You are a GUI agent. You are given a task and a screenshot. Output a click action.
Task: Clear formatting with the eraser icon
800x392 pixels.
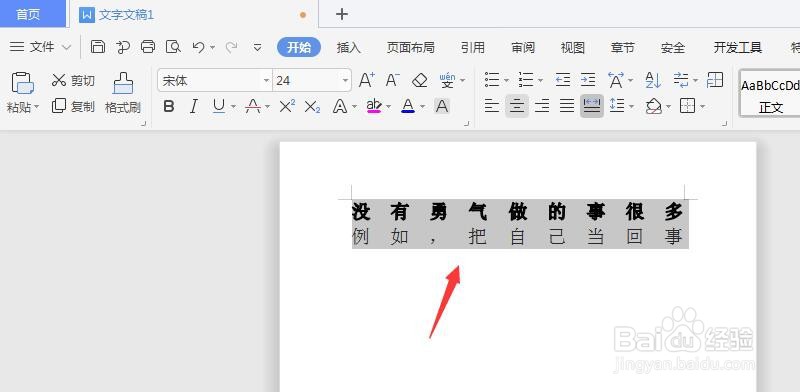click(x=419, y=80)
